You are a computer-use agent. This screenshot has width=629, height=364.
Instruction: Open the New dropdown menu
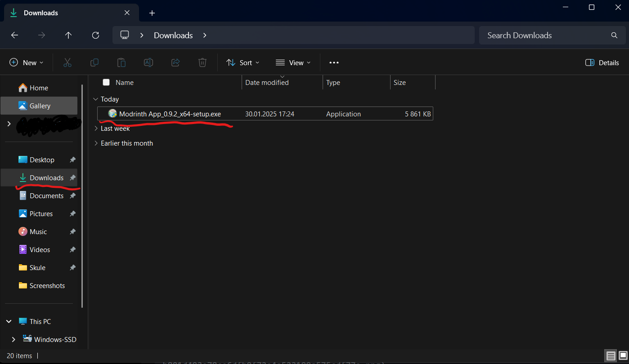[27, 62]
